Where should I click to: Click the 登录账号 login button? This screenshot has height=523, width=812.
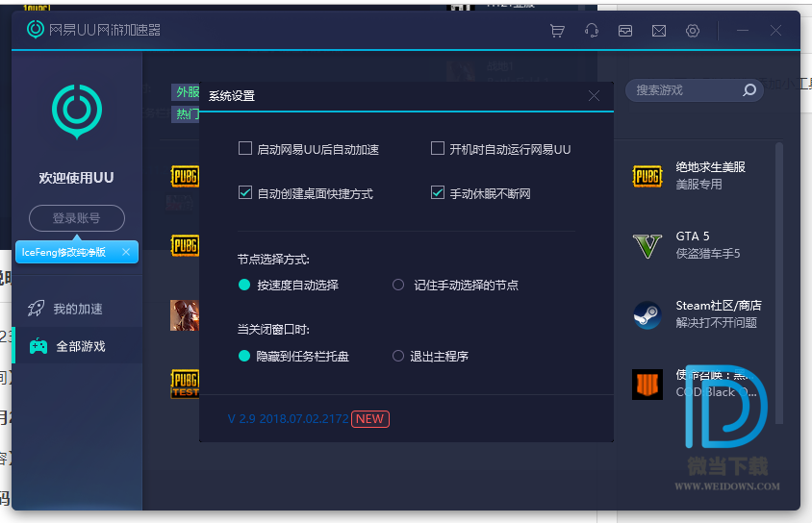coord(77,218)
